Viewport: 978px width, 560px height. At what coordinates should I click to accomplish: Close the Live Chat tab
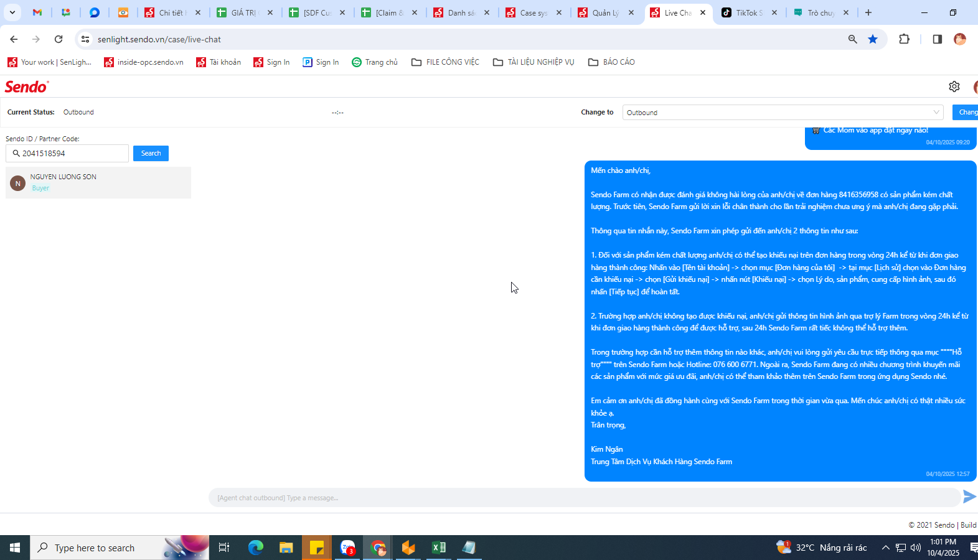click(x=703, y=12)
